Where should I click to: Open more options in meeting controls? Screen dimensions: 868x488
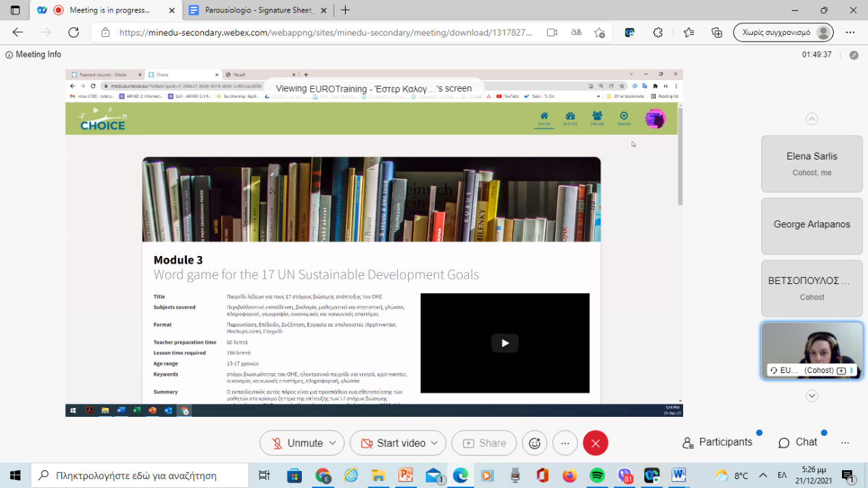coord(565,443)
